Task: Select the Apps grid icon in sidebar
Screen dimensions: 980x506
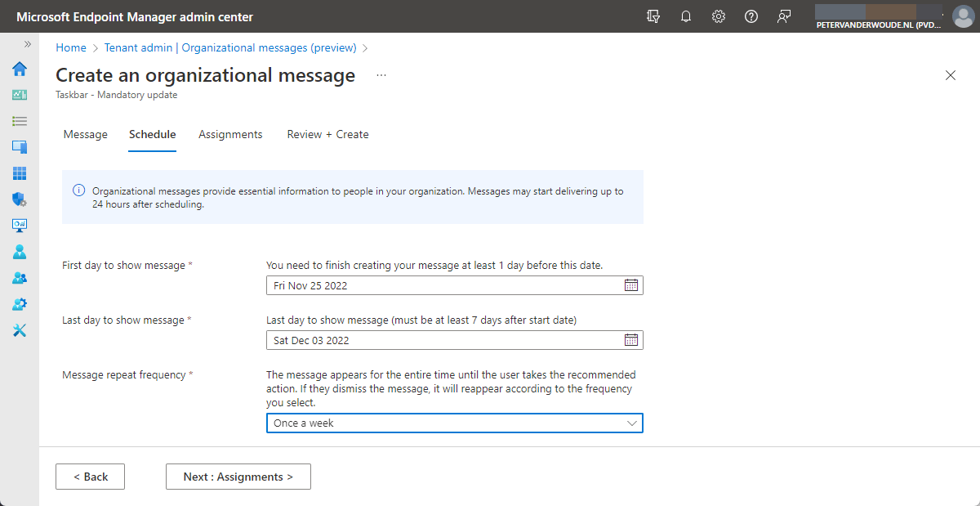Action: (x=19, y=172)
